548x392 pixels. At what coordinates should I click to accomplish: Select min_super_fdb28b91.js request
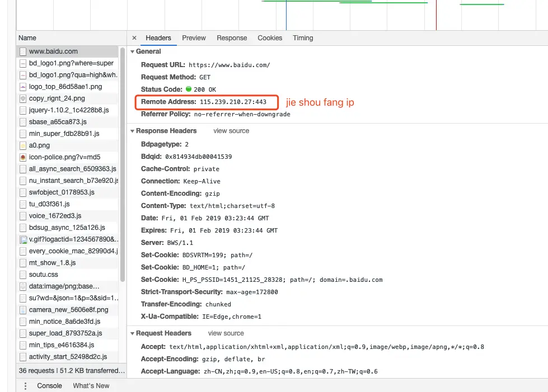point(67,134)
